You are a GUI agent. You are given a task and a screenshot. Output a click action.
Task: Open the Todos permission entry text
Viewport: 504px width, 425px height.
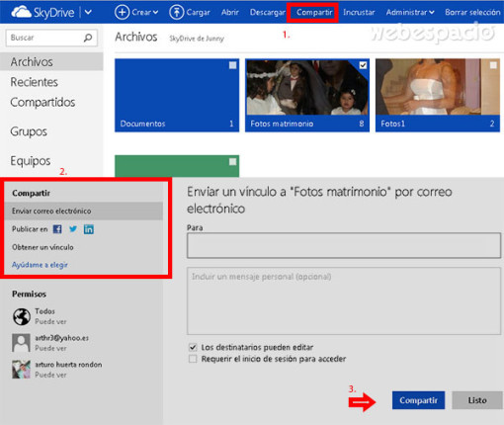(50, 316)
